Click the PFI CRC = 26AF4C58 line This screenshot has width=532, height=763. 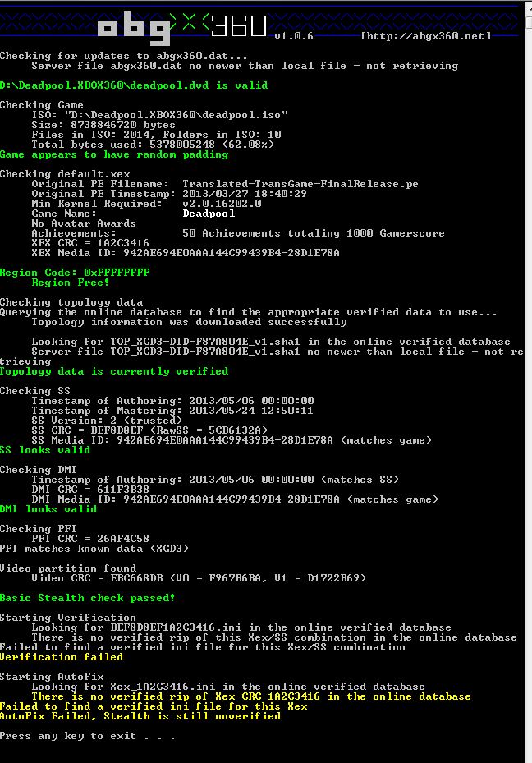[90, 539]
